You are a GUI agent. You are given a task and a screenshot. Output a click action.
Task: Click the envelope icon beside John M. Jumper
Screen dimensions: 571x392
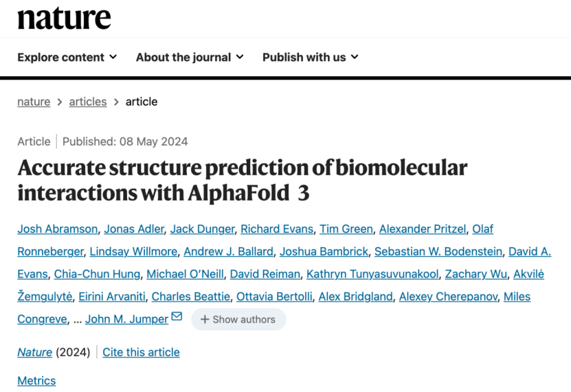177,316
